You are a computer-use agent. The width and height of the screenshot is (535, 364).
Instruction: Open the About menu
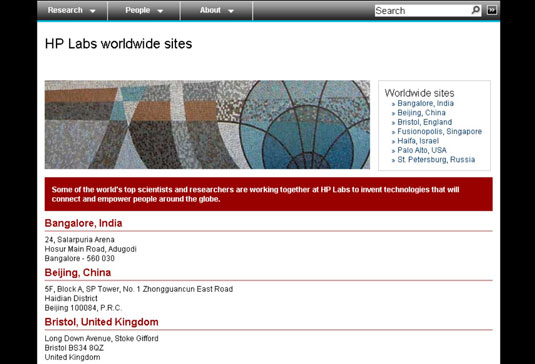click(217, 10)
